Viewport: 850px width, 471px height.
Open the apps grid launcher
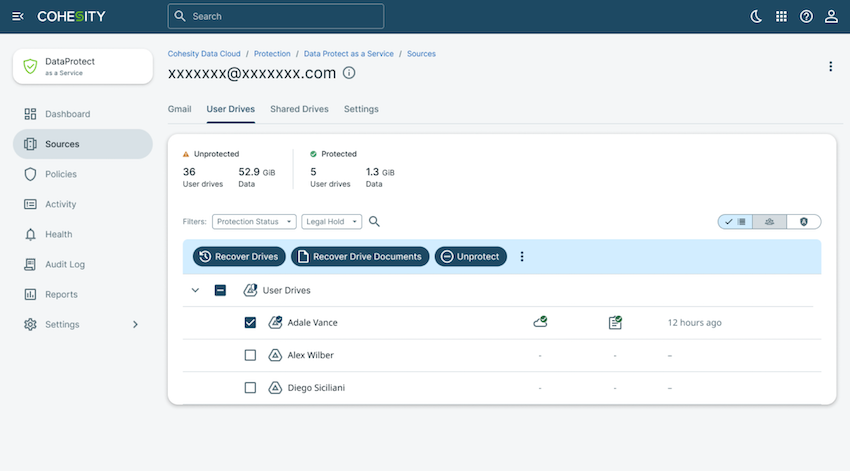781,16
